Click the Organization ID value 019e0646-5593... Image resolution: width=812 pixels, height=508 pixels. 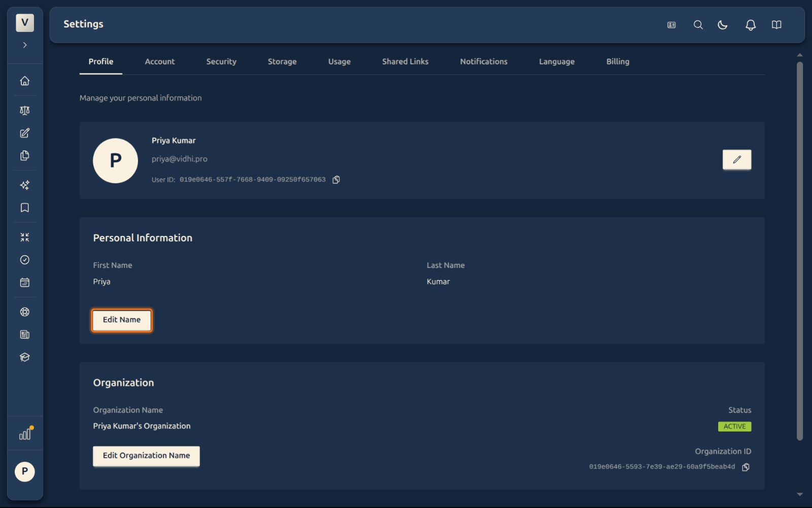point(662,467)
